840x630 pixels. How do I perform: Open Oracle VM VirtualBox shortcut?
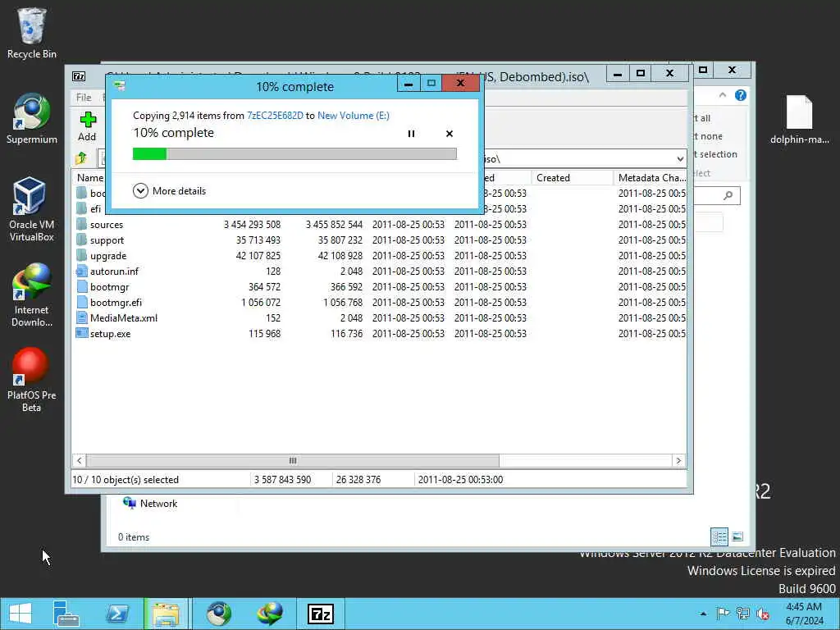pyautogui.click(x=32, y=209)
